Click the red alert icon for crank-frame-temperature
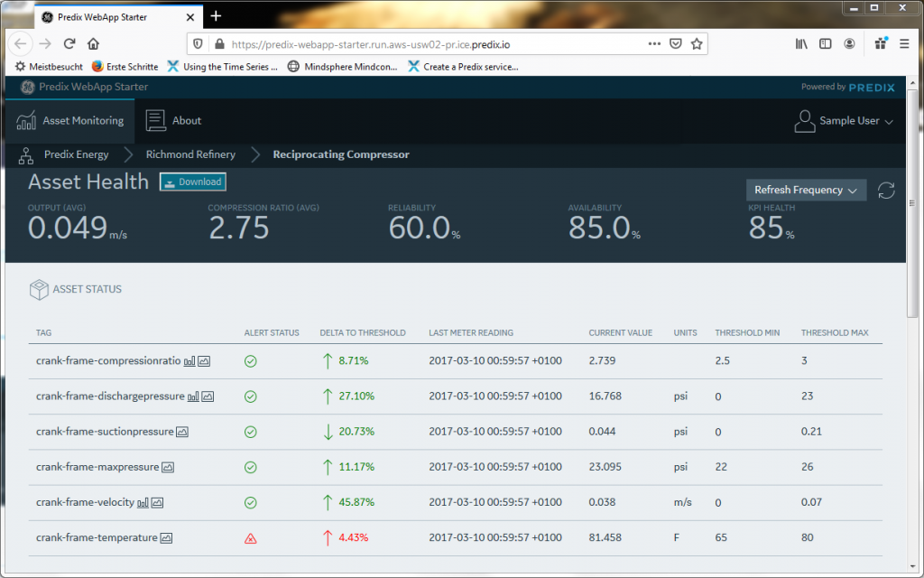The image size is (924, 578). 251,538
